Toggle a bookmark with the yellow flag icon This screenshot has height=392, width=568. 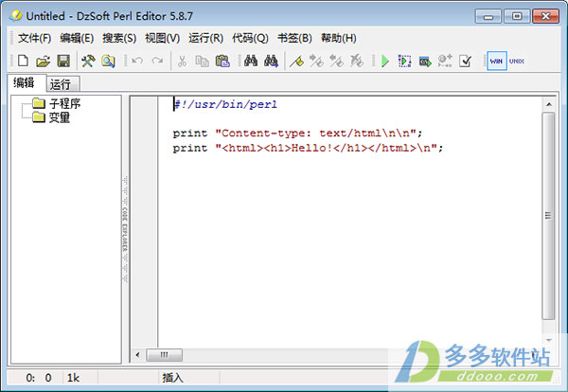point(296,61)
